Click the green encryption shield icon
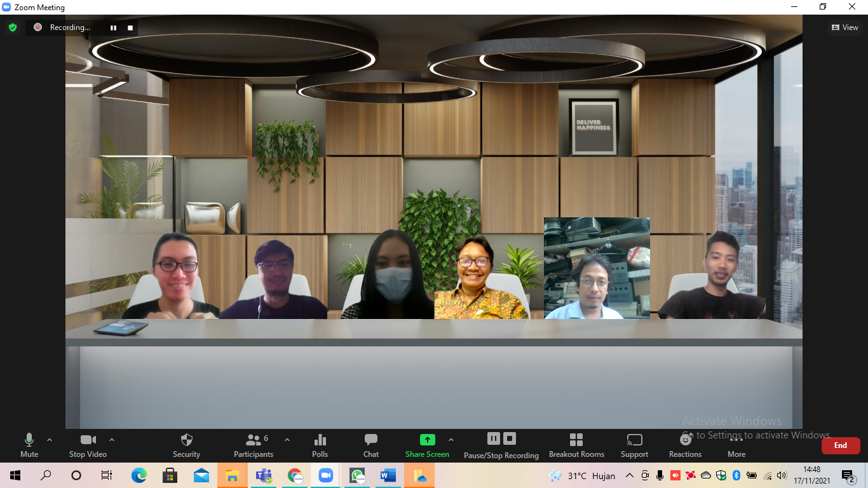868x488 pixels. tap(13, 27)
